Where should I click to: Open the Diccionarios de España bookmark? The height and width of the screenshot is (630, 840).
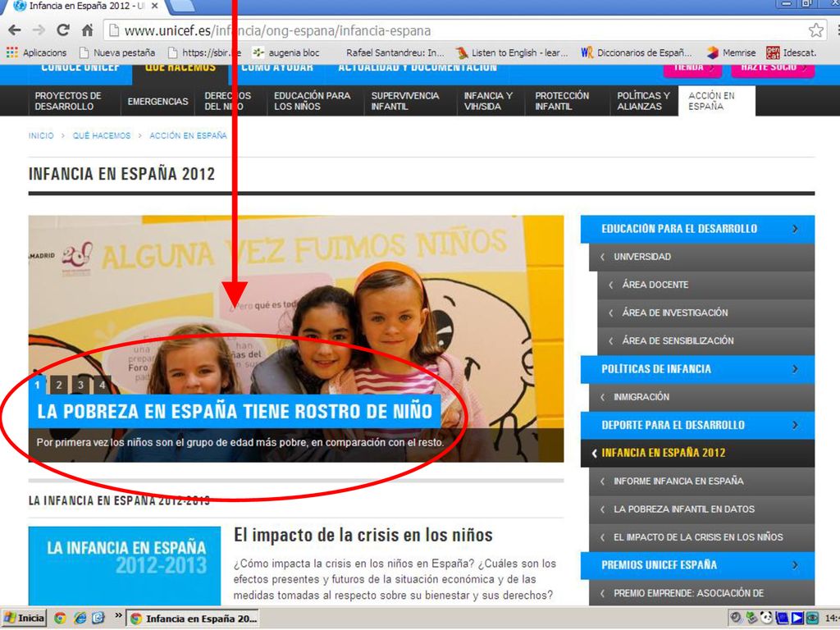tap(636, 52)
